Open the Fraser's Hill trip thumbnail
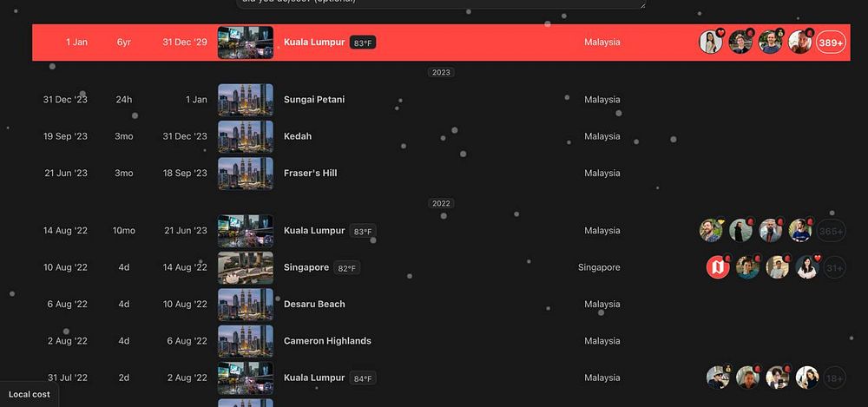 (x=246, y=174)
